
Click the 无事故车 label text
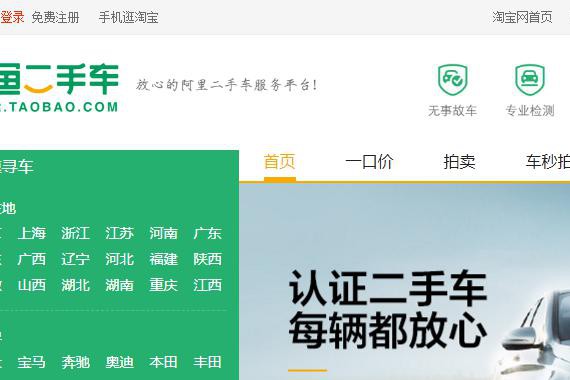click(x=453, y=111)
